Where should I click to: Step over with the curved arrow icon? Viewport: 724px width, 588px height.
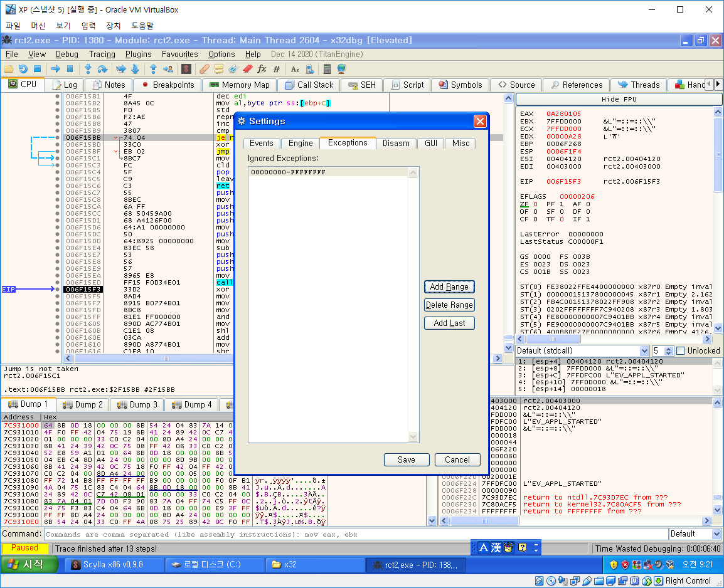[102, 69]
